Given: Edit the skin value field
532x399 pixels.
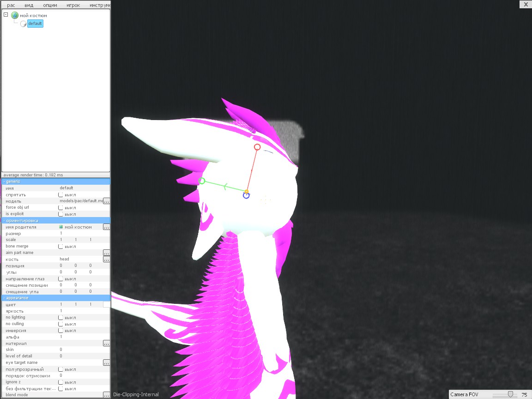Looking at the screenshot, I should click(x=61, y=350).
